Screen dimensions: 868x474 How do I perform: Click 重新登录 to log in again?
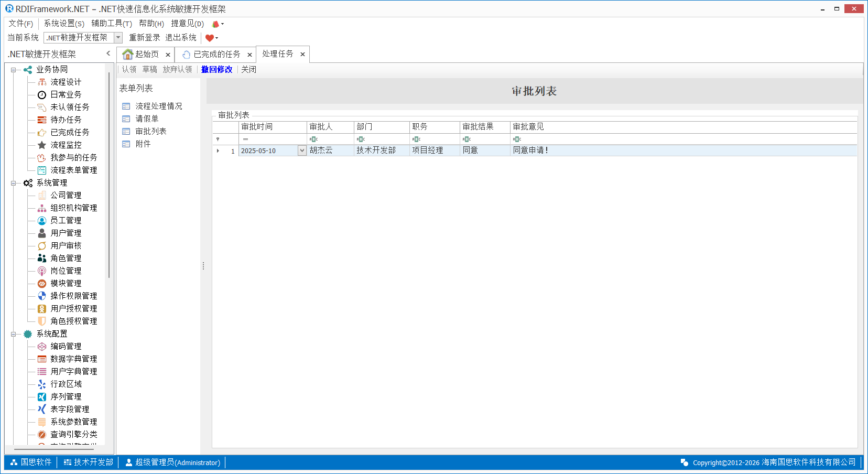[145, 38]
